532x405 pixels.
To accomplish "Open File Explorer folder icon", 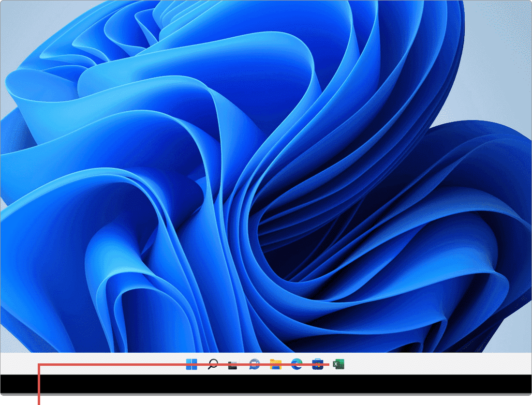I will pos(276,364).
